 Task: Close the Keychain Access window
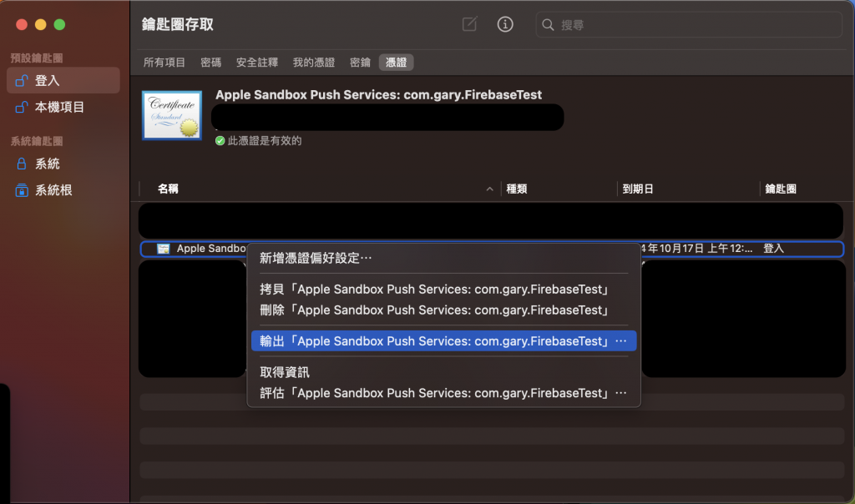click(22, 24)
